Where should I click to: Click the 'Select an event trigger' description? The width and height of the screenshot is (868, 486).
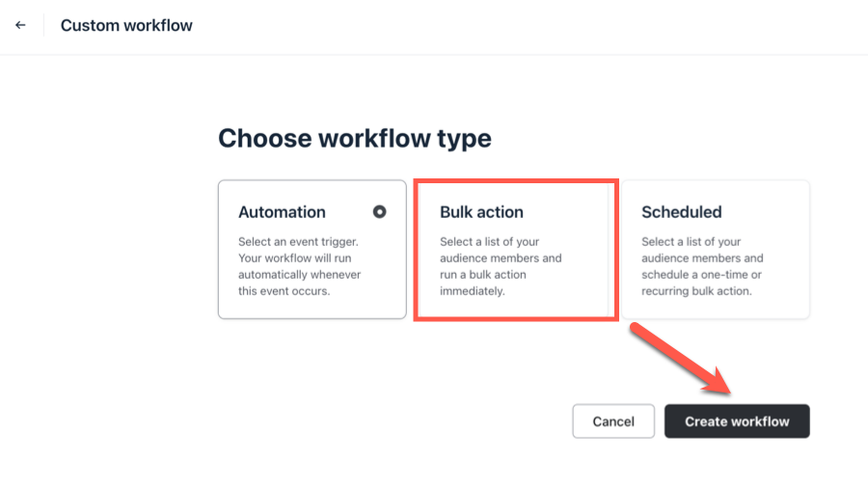click(x=299, y=242)
